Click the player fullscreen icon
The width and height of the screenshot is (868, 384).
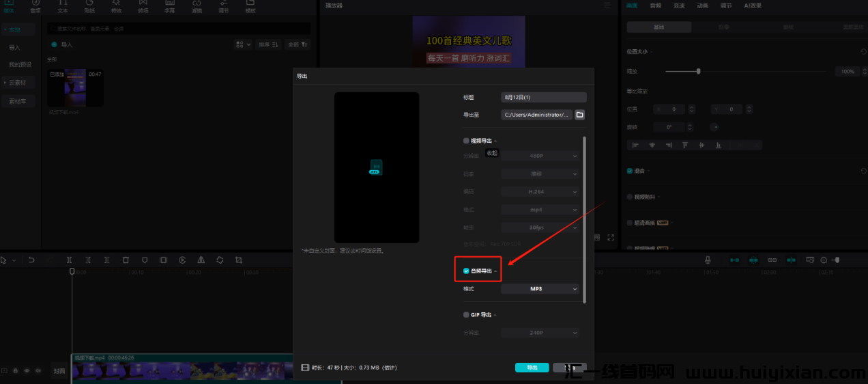click(611, 238)
